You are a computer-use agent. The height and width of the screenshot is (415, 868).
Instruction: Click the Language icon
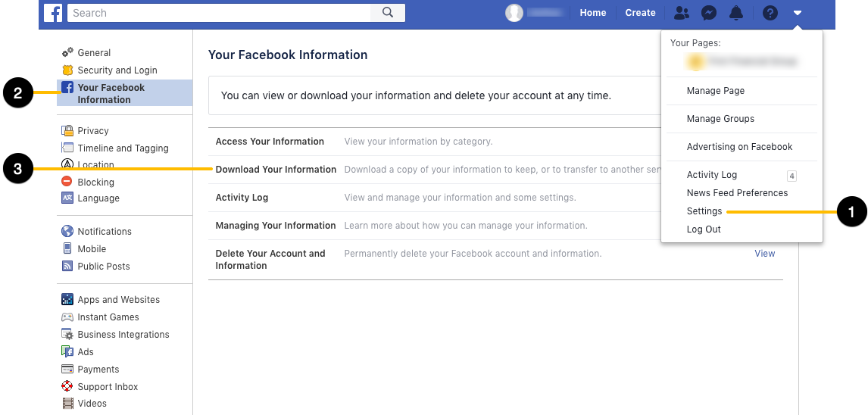point(67,198)
